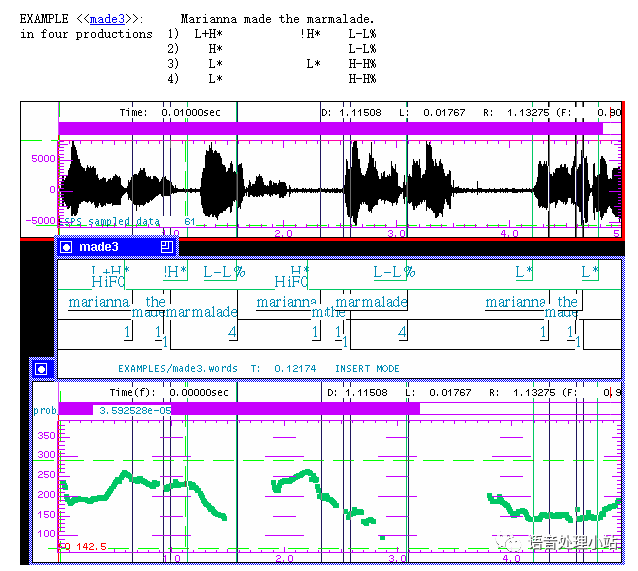
Task: Click the made3 title bar resize icon
Action: point(167,247)
